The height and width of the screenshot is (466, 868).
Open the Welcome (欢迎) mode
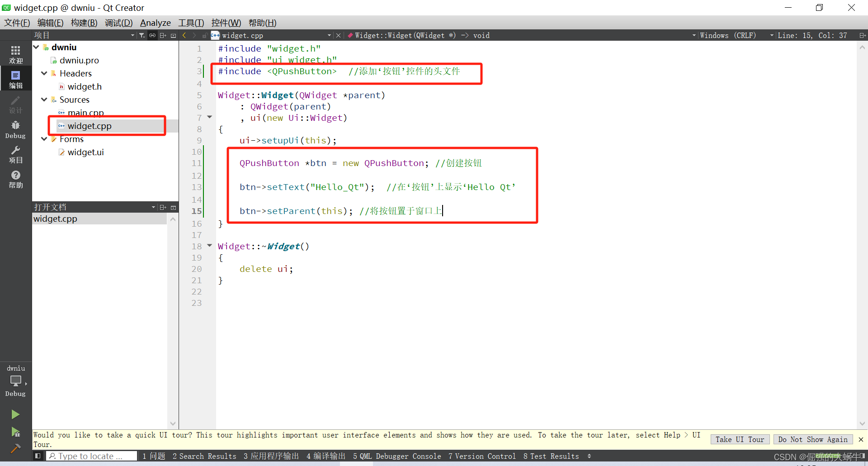tap(16, 54)
